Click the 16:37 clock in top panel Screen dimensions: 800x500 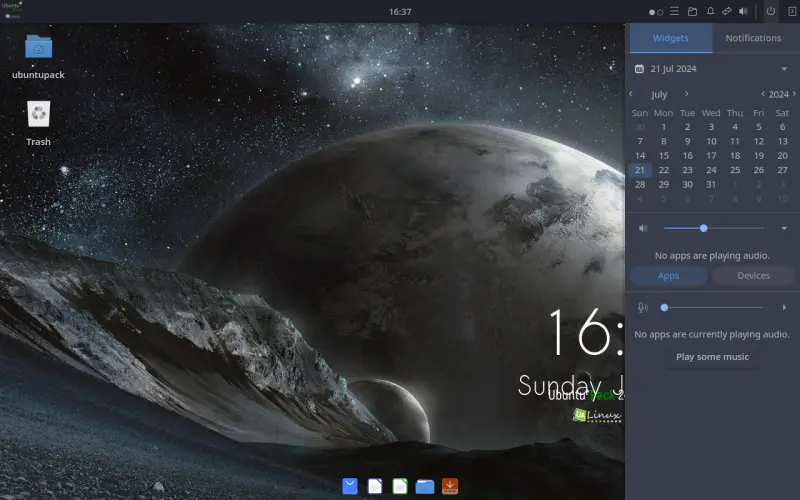[400, 11]
